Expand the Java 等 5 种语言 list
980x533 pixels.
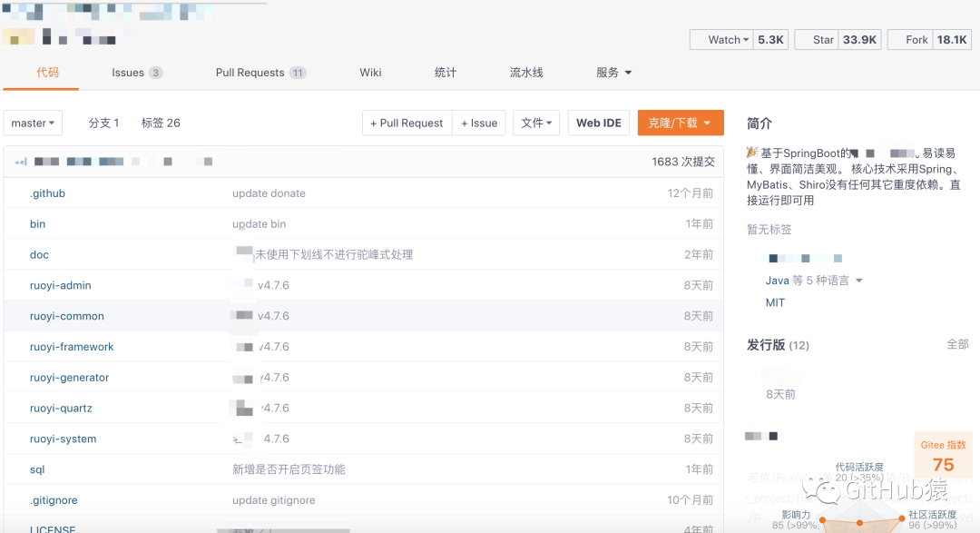pyautogui.click(x=814, y=281)
